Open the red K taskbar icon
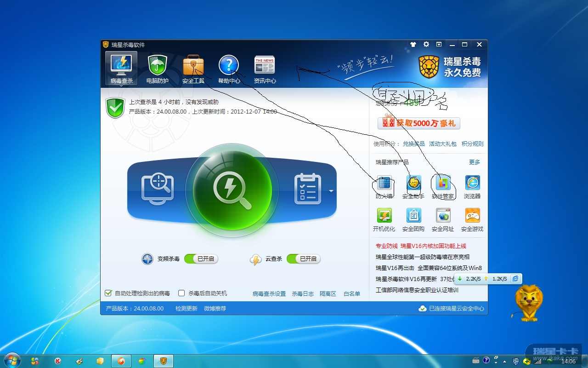This screenshot has width=588, height=368. 57,361
